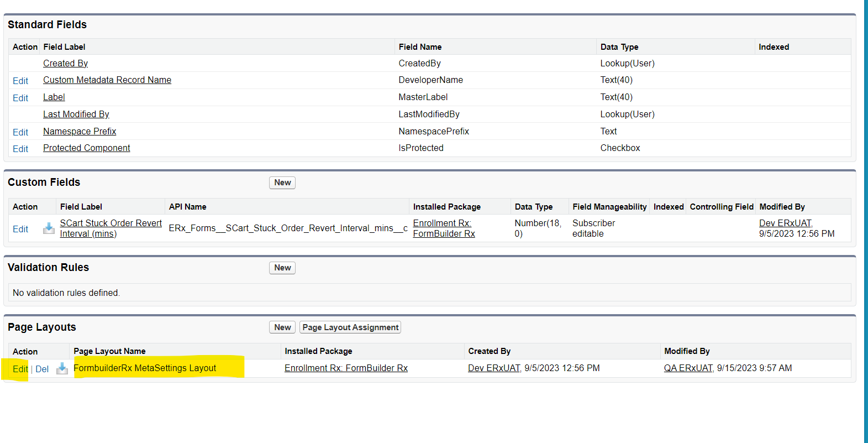Open the Created By standard field
The width and height of the screenshot is (868, 443).
pos(65,64)
